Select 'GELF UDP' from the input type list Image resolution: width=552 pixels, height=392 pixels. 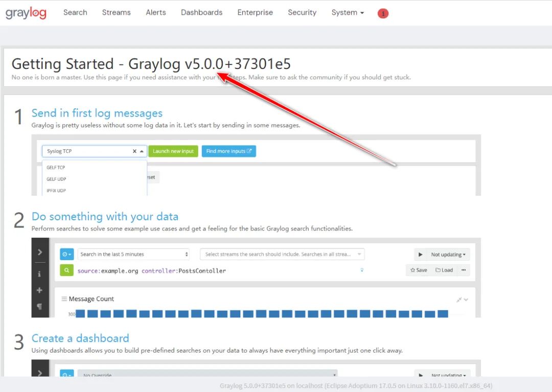(x=56, y=179)
